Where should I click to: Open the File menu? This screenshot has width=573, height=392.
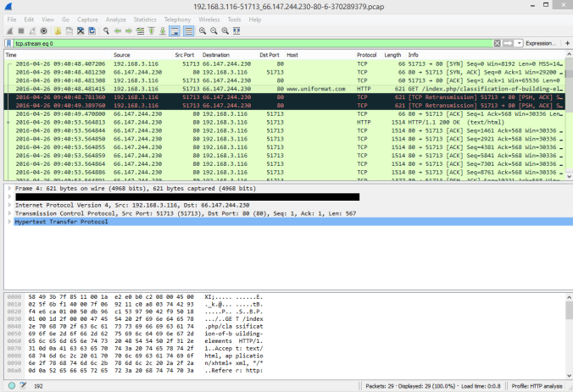[x=12, y=19]
